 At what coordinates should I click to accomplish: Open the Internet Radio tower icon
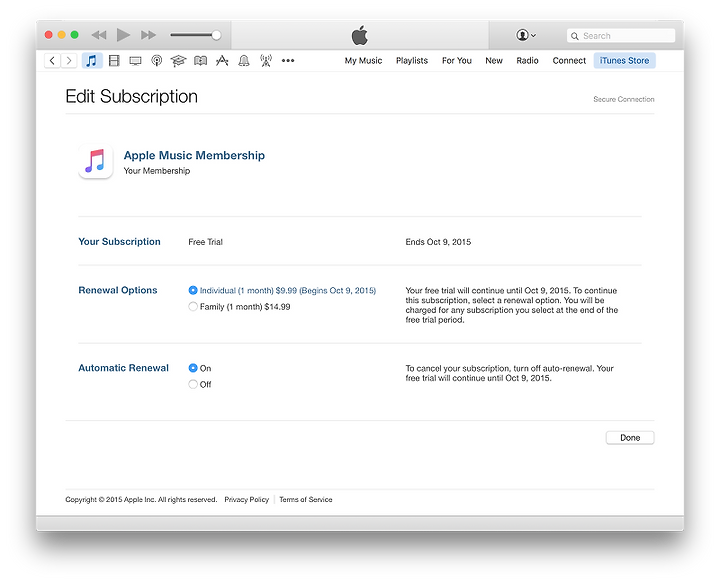[266, 61]
